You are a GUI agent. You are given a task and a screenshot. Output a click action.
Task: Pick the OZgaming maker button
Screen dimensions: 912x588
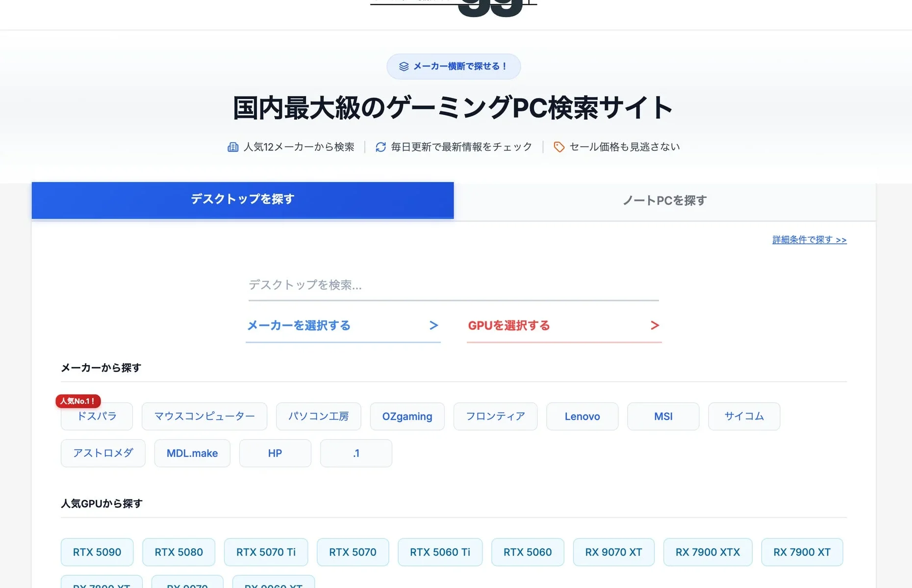tap(407, 416)
